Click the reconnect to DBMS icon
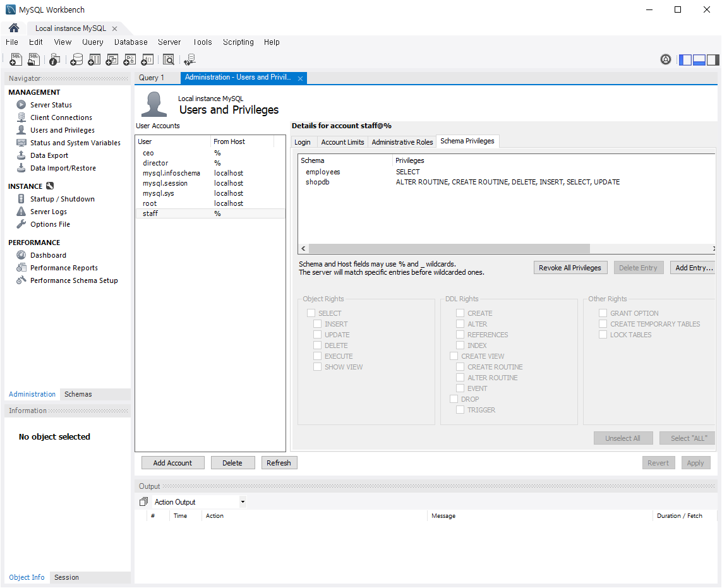 [190, 59]
